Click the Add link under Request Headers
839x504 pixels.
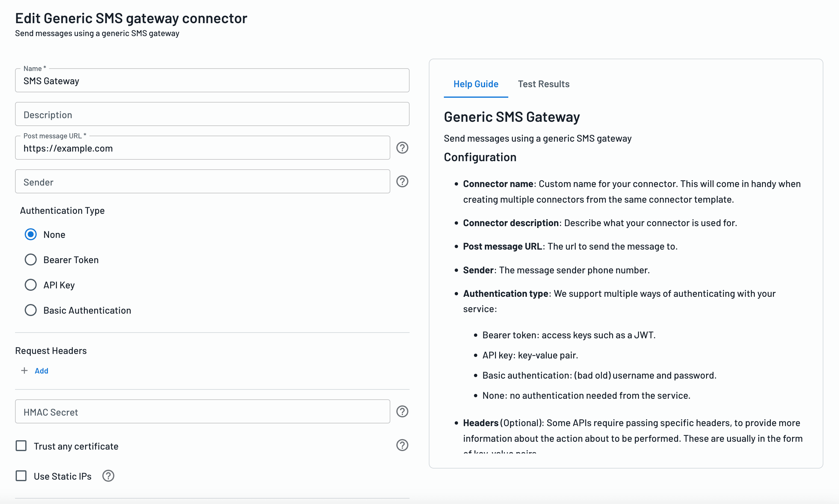click(x=41, y=370)
